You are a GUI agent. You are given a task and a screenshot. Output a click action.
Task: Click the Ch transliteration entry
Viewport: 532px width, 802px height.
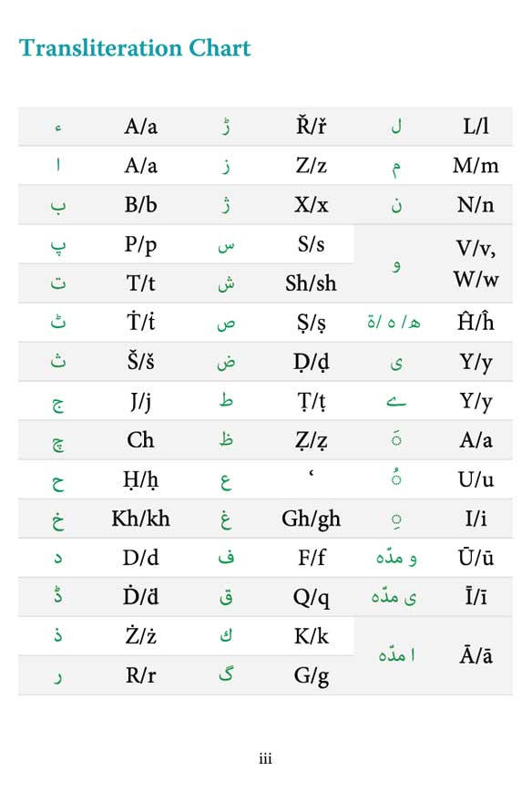point(140,440)
